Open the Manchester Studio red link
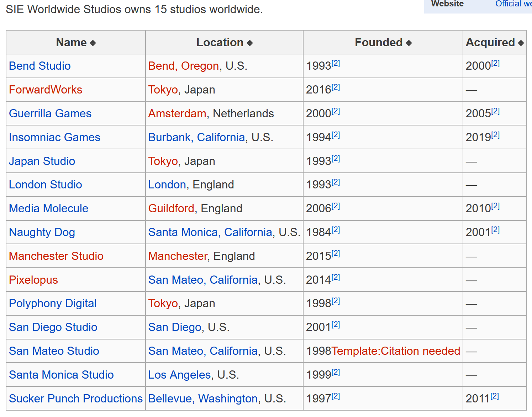532x417 pixels. tap(56, 256)
